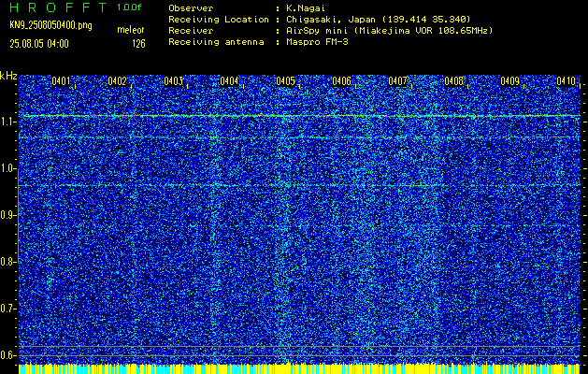Click the 0408 time marker
Viewport: 588px width, 374px height.
(453, 80)
